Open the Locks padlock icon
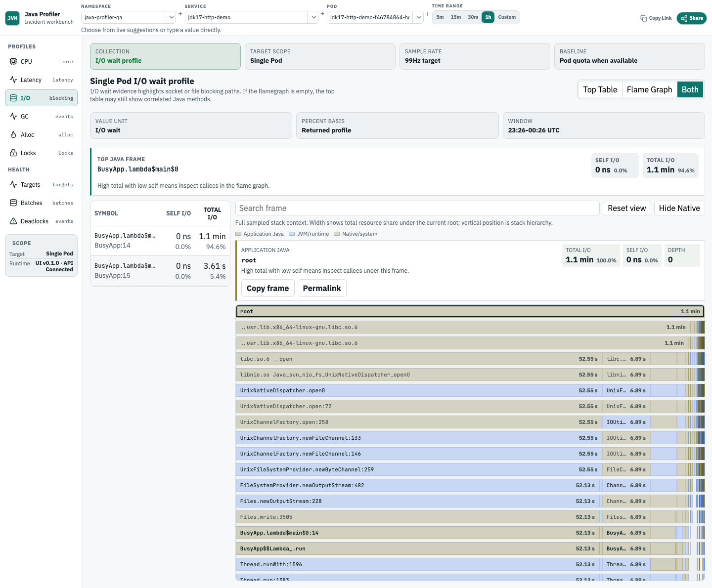 pos(13,153)
